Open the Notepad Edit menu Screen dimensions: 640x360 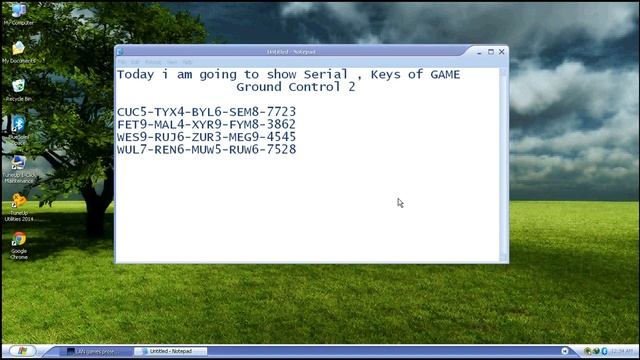[136, 62]
